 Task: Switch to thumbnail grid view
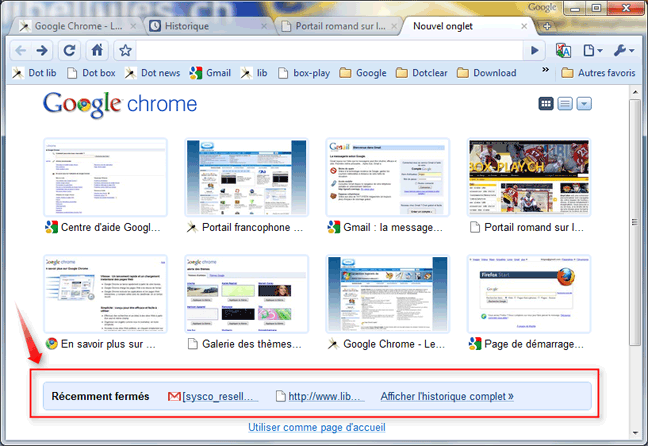pos(546,104)
